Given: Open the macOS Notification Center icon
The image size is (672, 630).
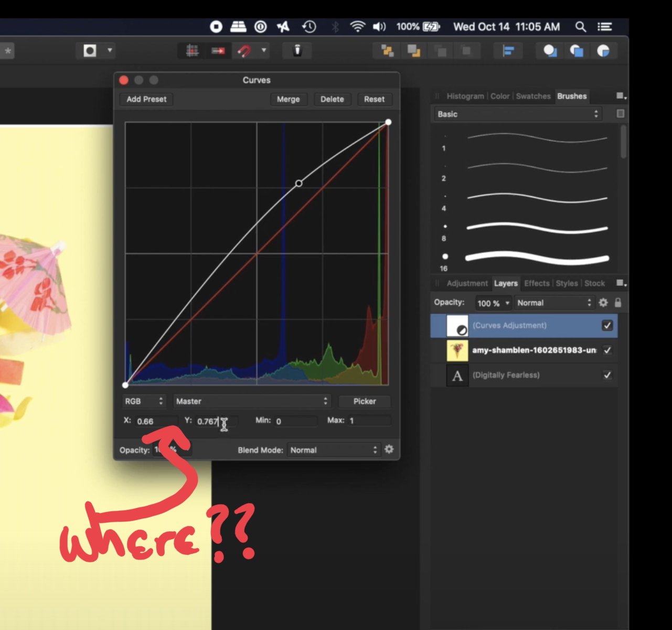Looking at the screenshot, I should tap(605, 26).
